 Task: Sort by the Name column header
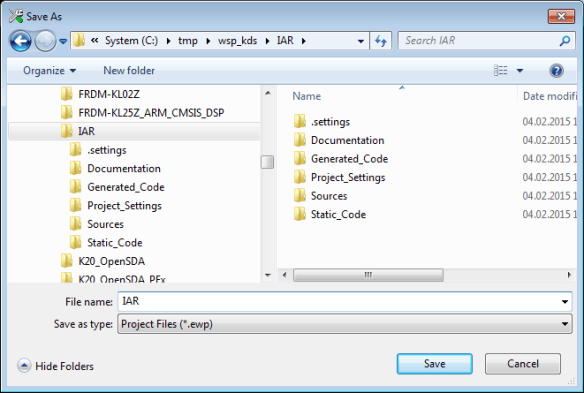click(x=307, y=96)
